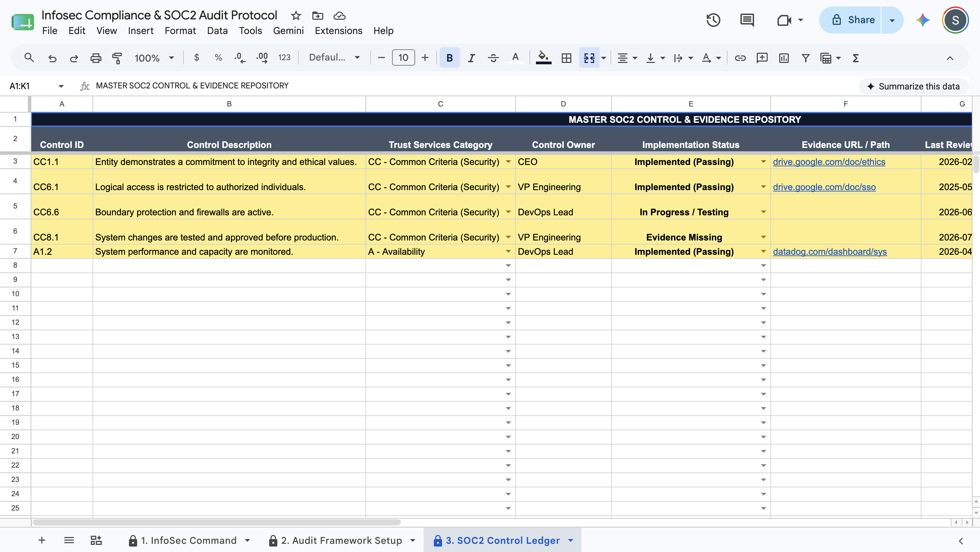Image resolution: width=980 pixels, height=552 pixels.
Task: Collapse the toolbar with caret icon
Action: tap(950, 58)
